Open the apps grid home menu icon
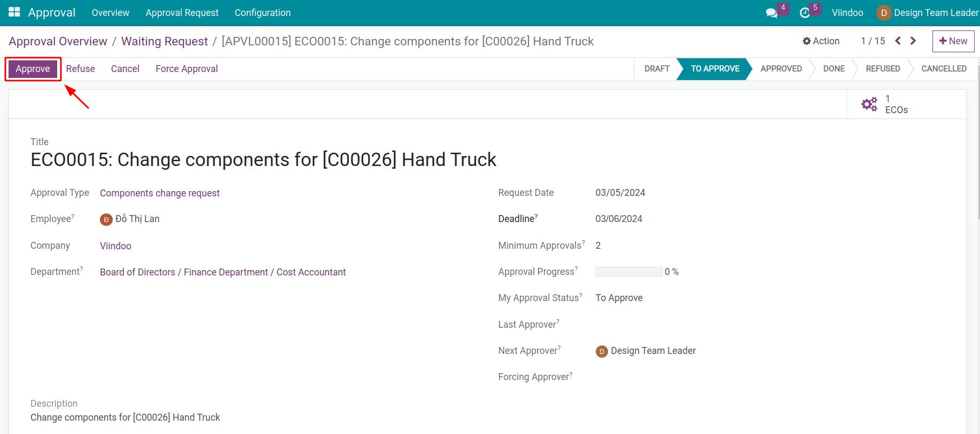Viewport: 980px width, 434px height. click(x=14, y=12)
